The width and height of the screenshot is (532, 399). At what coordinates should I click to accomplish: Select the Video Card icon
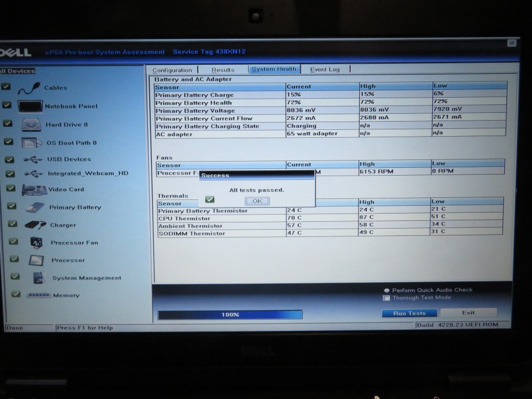click(x=34, y=190)
